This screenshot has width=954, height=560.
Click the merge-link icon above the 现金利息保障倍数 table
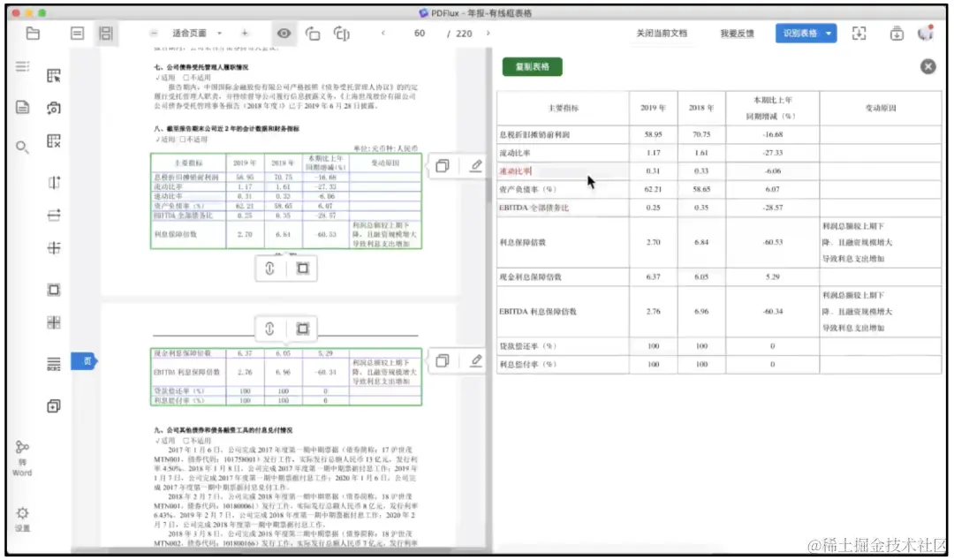(x=269, y=329)
